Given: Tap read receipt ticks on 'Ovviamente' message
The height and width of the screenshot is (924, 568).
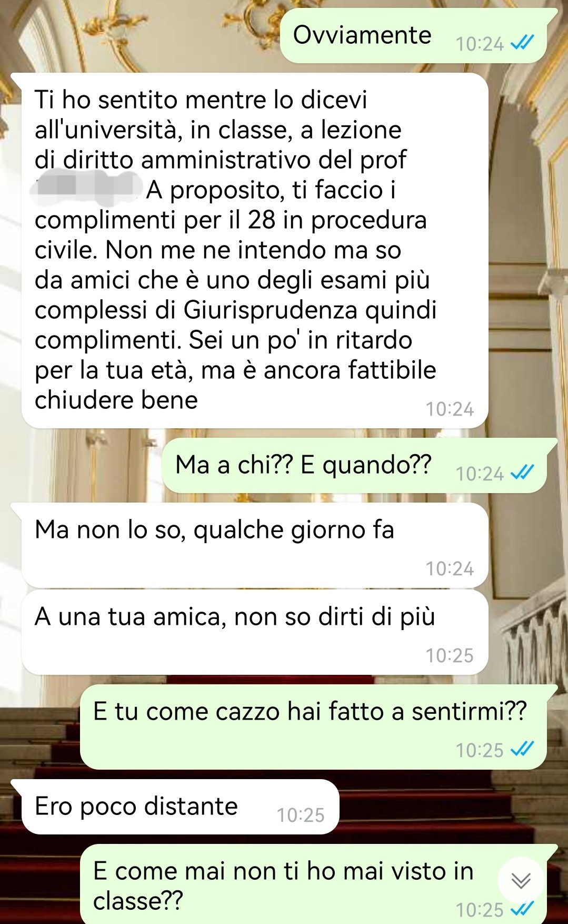Looking at the screenshot, I should [x=523, y=43].
